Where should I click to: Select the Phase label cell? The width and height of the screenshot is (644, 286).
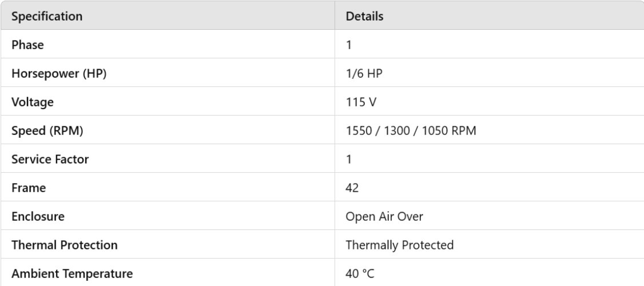coord(27,45)
